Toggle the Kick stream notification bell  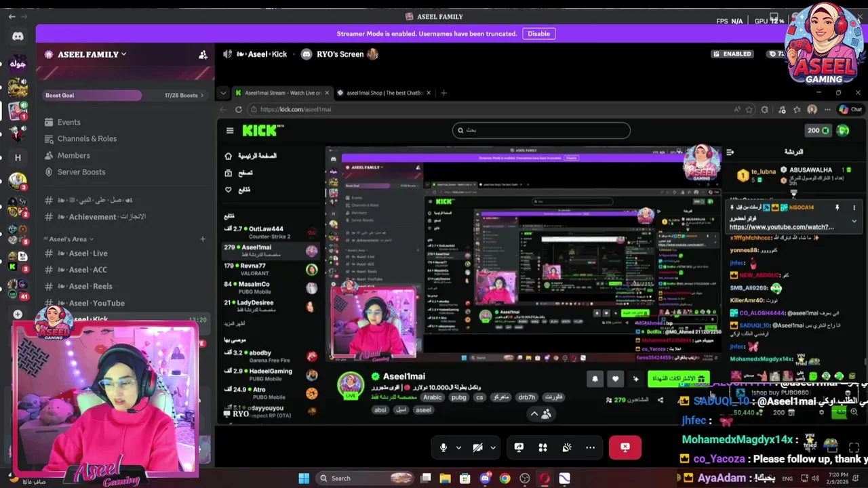point(595,379)
